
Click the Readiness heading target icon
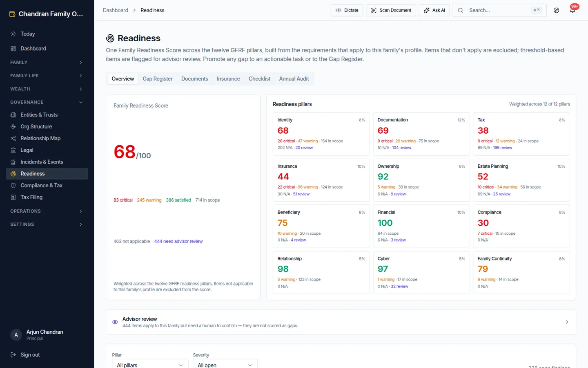tap(110, 38)
